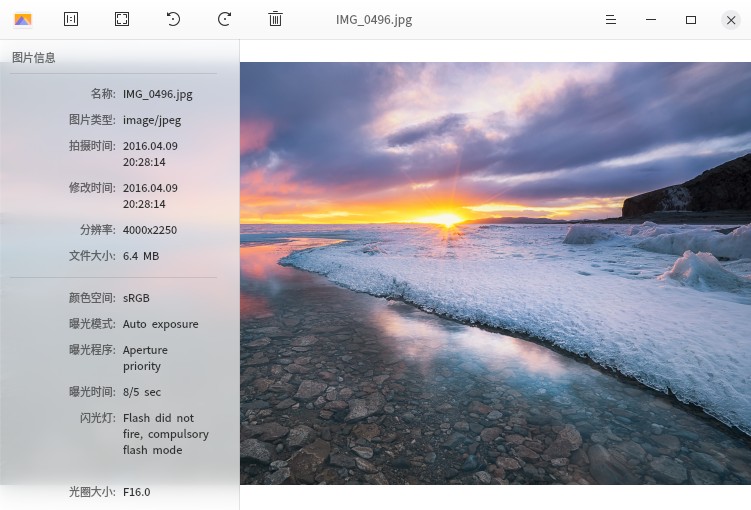The height and width of the screenshot is (510, 751).
Task: Click the sunset photo in the viewer
Action: pos(495,273)
